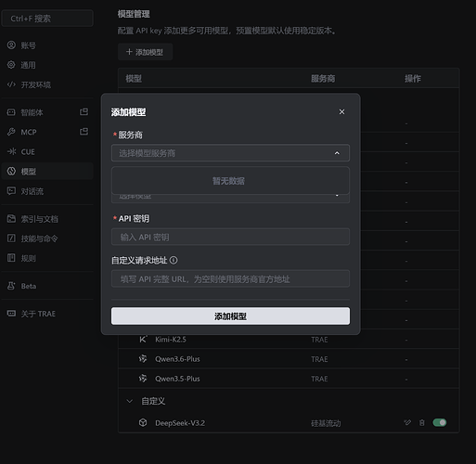Click the 服务商 column header
The height and width of the screenshot is (464, 476).
[x=323, y=79]
